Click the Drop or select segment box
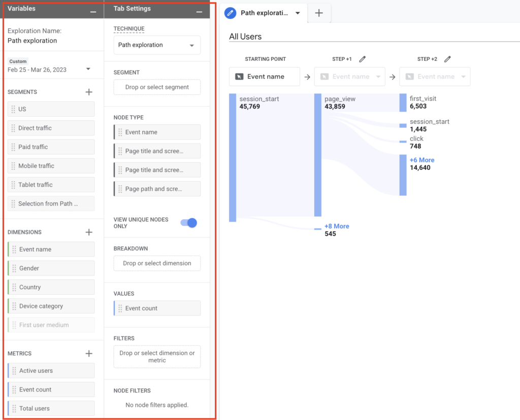Image resolution: width=520 pixels, height=420 pixels. [x=156, y=87]
